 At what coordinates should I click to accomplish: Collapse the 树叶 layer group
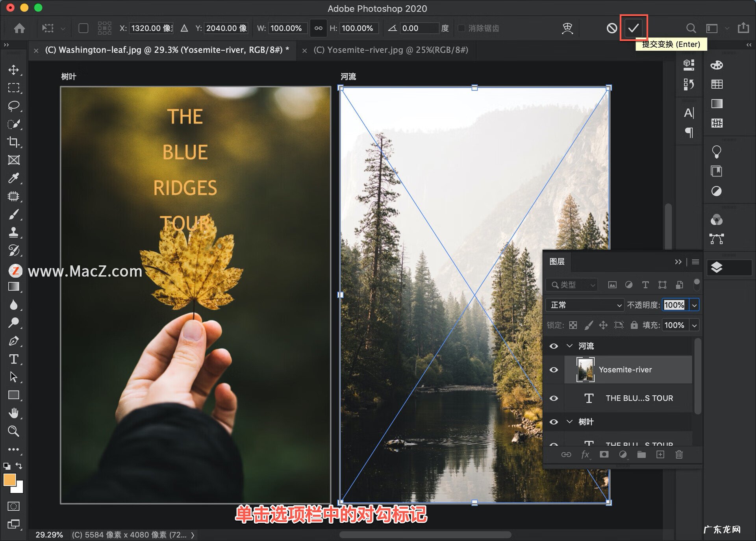569,422
